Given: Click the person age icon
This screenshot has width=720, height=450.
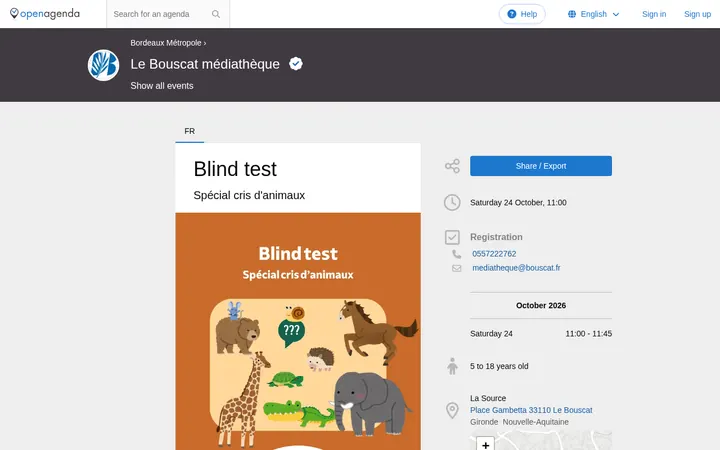Looking at the screenshot, I should tap(452, 366).
